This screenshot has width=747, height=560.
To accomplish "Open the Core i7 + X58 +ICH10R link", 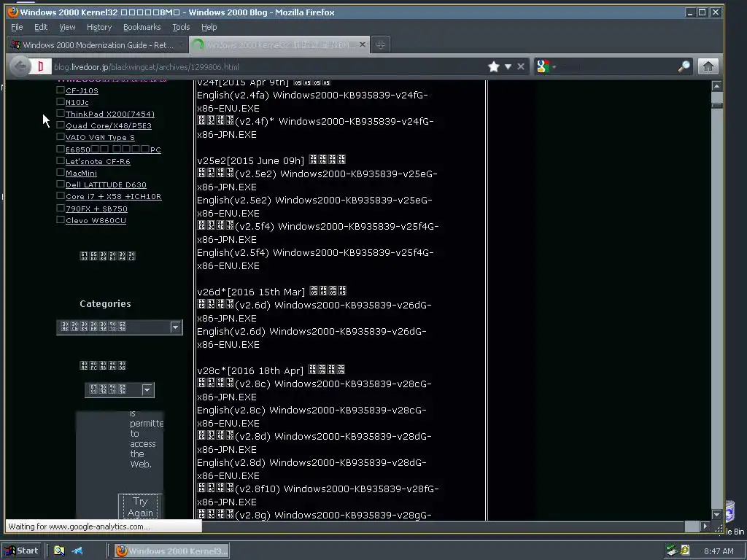I will [x=113, y=197].
